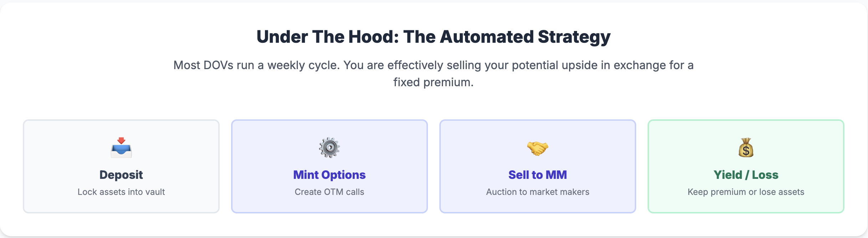Click the handshake icon
Viewport: 868px width, 238px height.
coord(537,148)
